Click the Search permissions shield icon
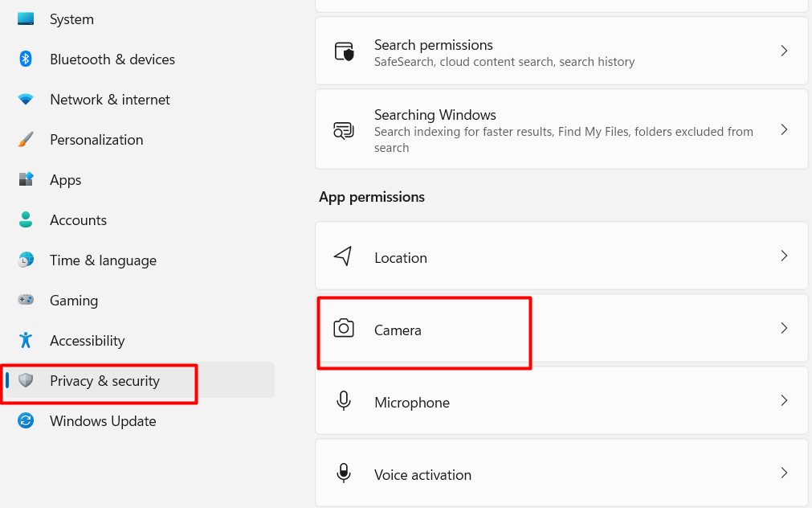 tap(344, 52)
